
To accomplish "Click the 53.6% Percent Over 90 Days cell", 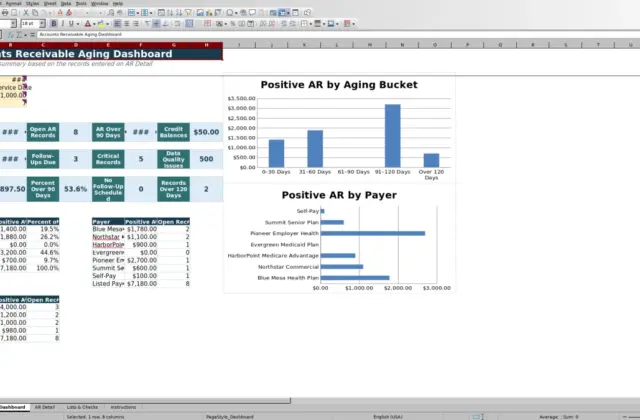I will (76, 189).
